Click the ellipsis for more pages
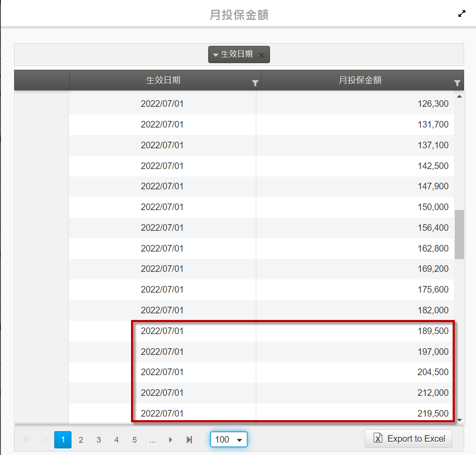This screenshot has height=455, width=476. tap(152, 440)
